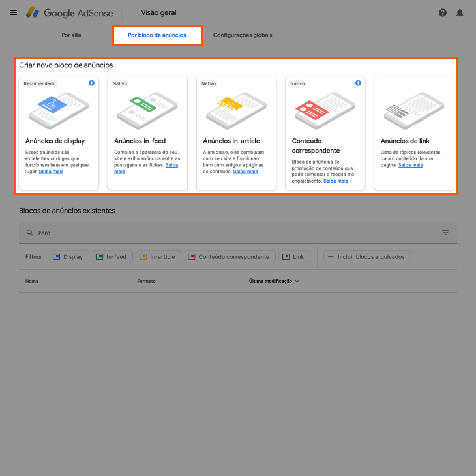476x476 pixels.
Task: Toggle the In-article filter chip
Action: coord(158,257)
